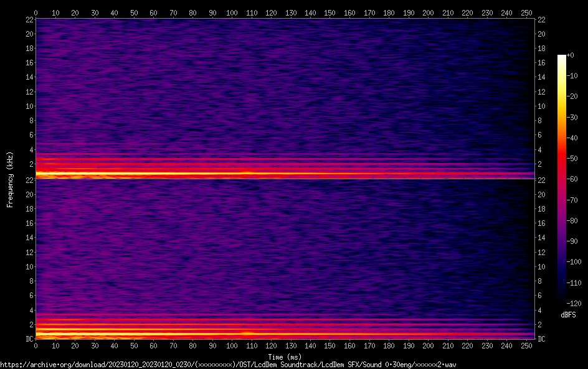The image size is (588, 369).
Task: Click the dBFS label under the color bar
Action: click(x=568, y=315)
